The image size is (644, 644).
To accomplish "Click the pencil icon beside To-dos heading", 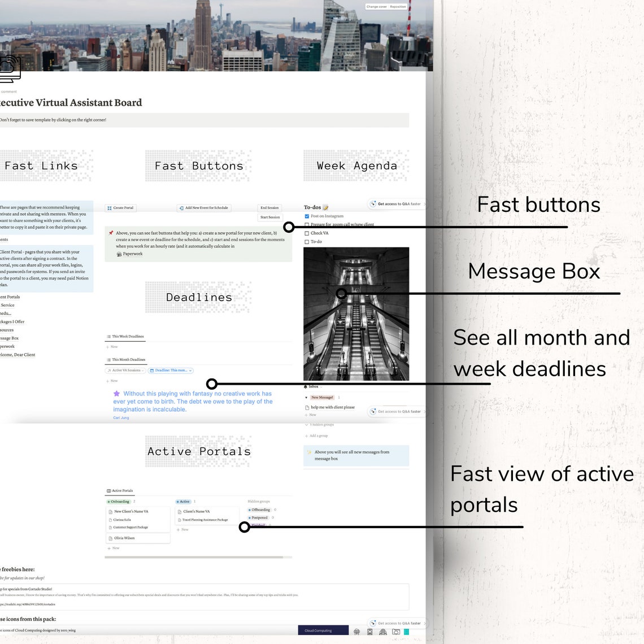I will (325, 208).
